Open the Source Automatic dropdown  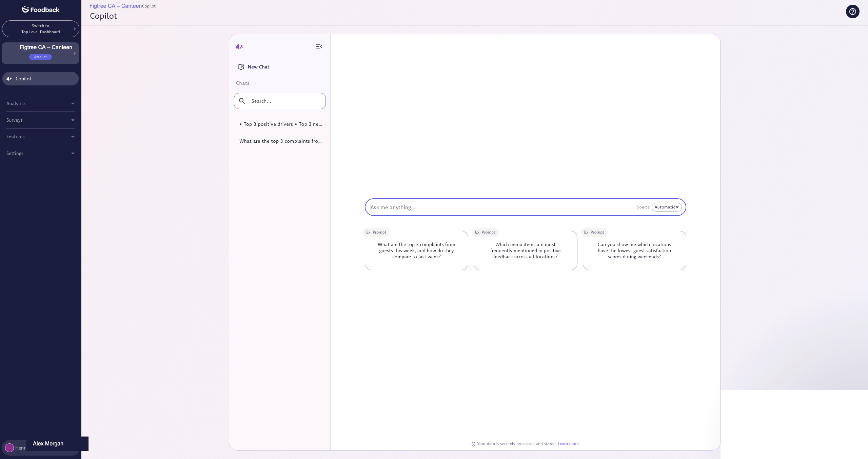tap(666, 207)
